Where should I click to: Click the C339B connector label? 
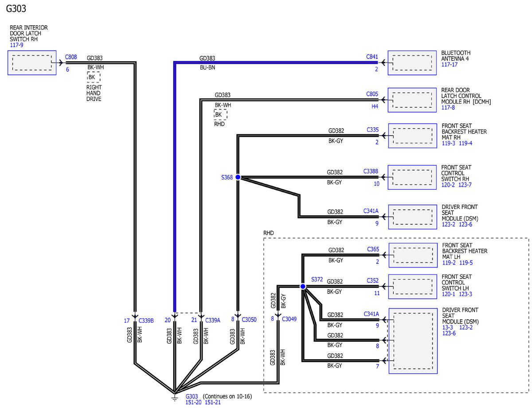(146, 321)
